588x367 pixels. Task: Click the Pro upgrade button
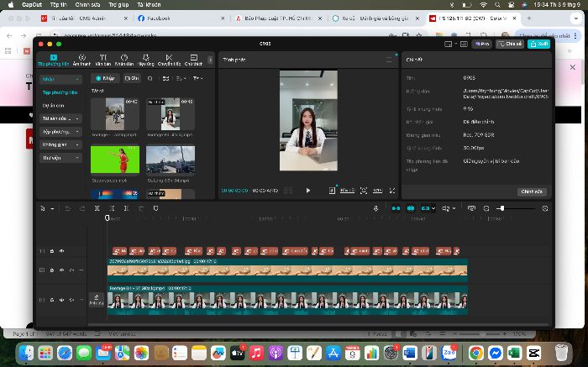[x=482, y=44]
